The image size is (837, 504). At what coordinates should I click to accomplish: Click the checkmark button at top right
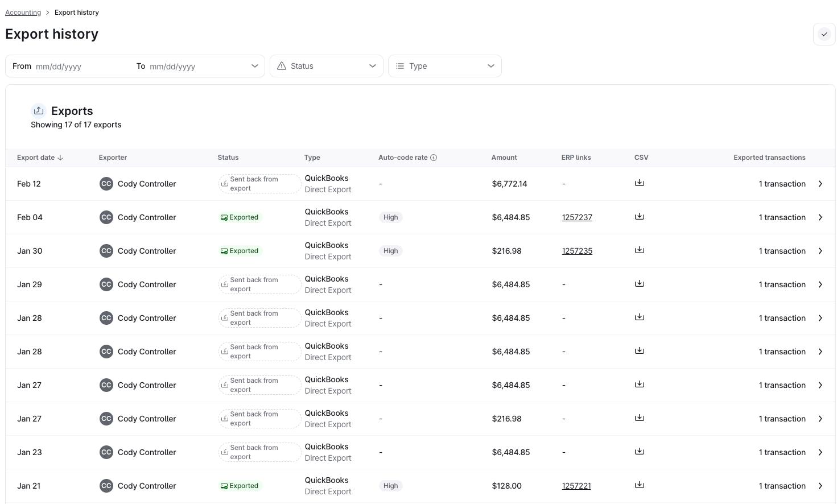click(x=823, y=35)
